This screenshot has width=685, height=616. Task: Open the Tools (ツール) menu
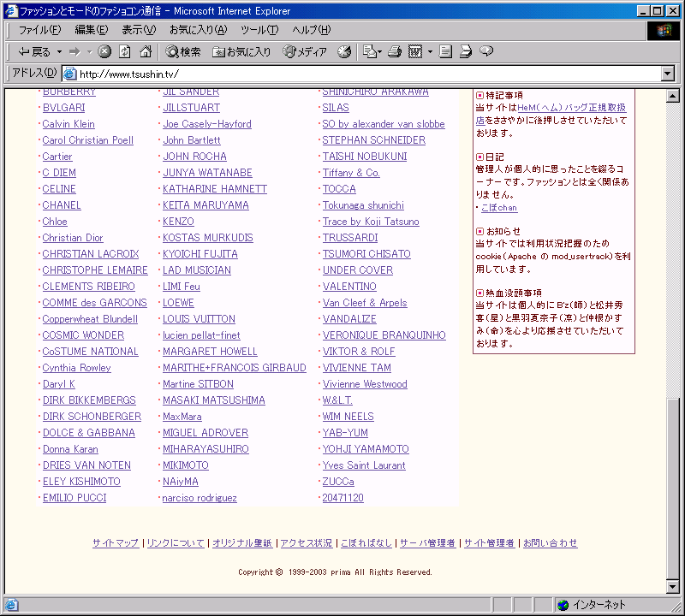(259, 30)
